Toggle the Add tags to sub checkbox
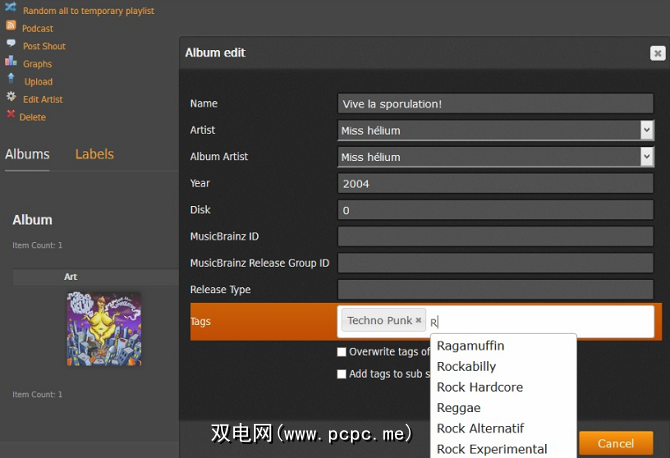Screen dimensions: 670x458 coord(341,374)
